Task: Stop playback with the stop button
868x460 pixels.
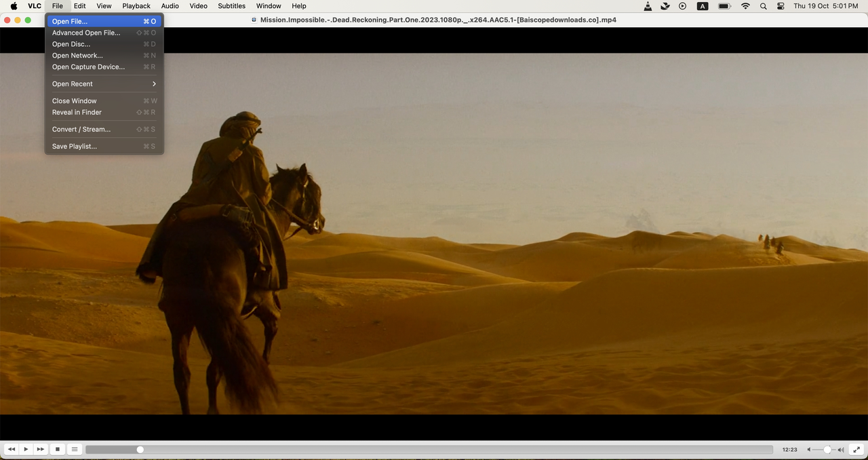Action: [58, 449]
